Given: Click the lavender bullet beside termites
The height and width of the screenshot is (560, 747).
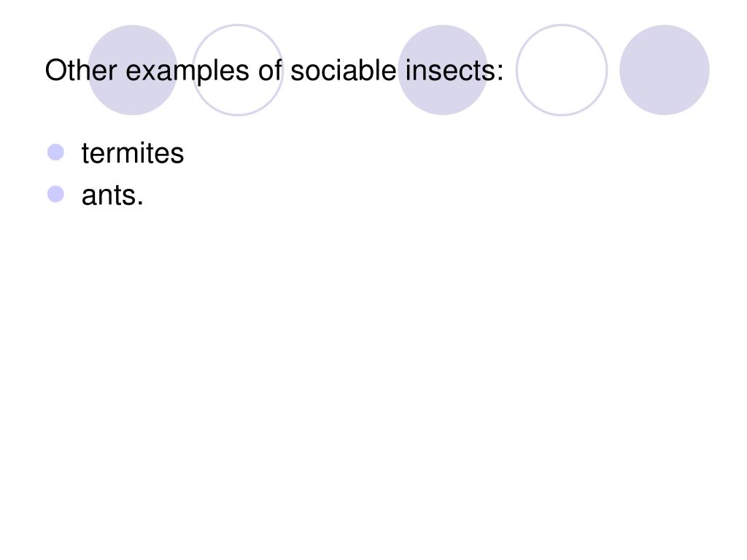Looking at the screenshot, I should [55, 152].
